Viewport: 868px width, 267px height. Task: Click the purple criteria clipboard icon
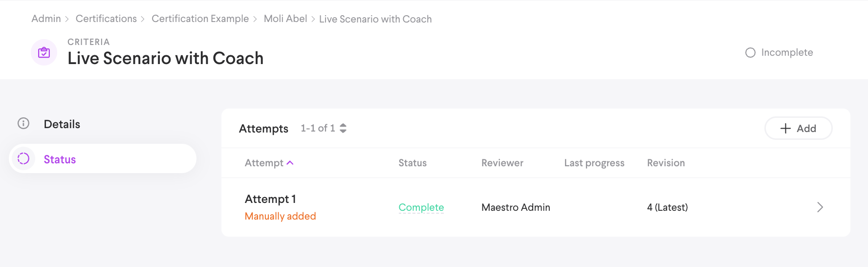tap(44, 52)
